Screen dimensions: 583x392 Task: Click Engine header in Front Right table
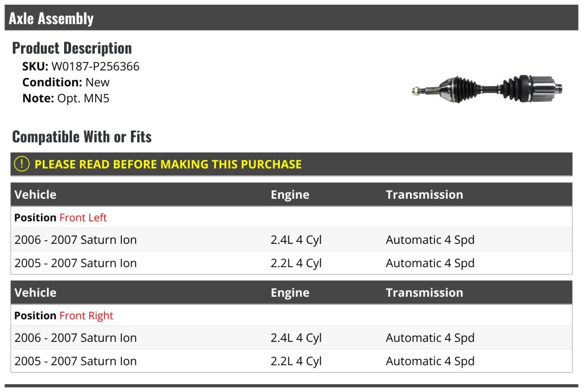coord(290,293)
